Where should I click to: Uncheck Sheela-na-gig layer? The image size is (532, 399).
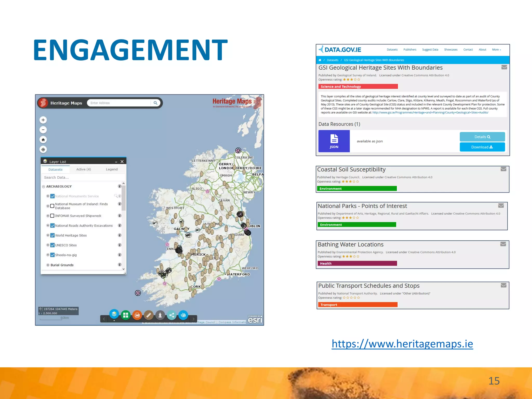coord(52,255)
